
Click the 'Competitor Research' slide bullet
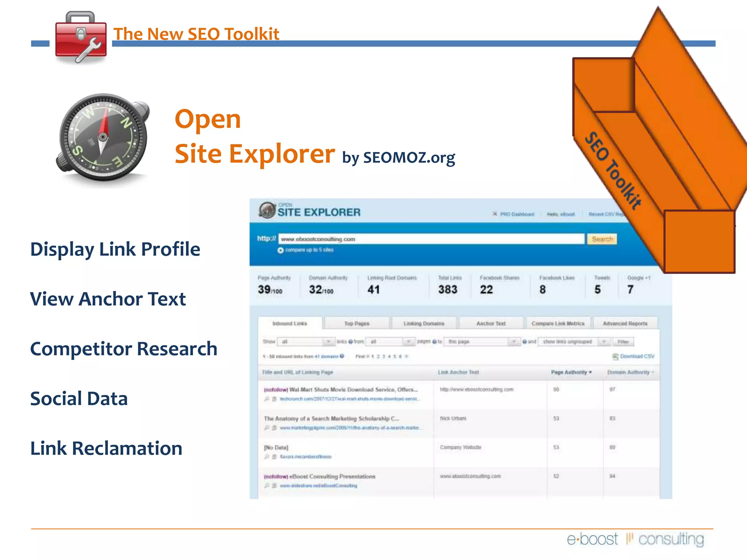[x=124, y=349]
